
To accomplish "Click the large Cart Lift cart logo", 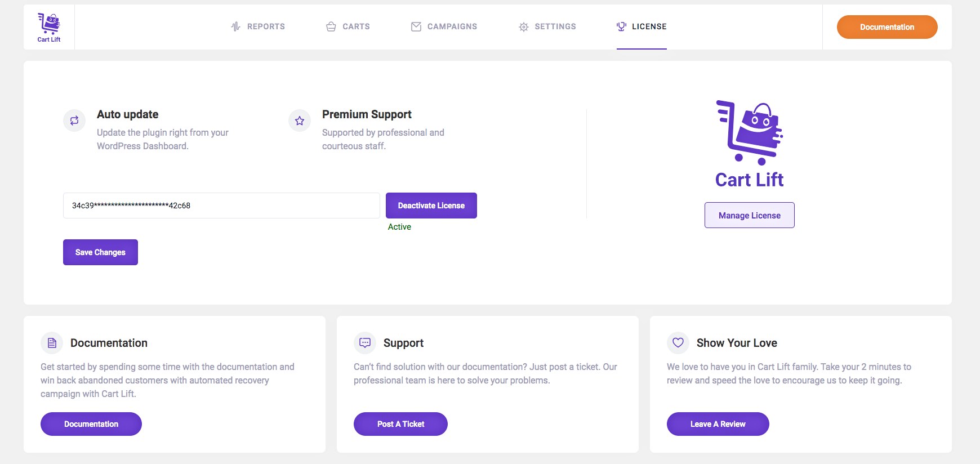I will 750,144.
